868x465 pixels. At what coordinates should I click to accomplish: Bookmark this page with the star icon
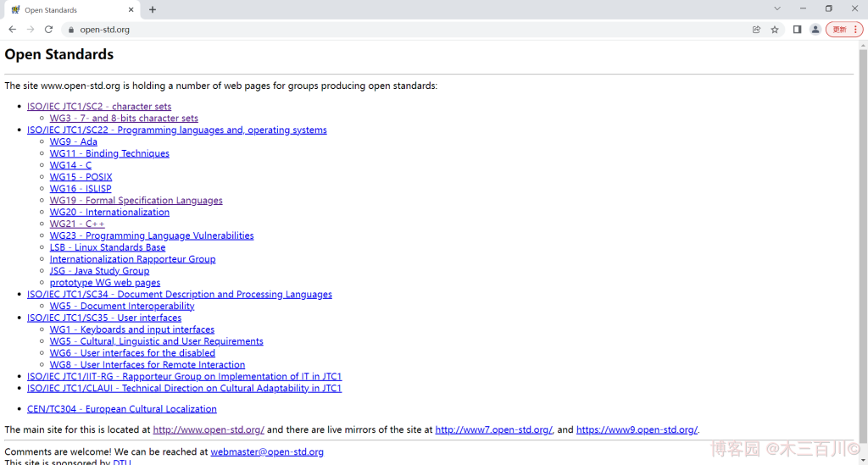(x=775, y=29)
